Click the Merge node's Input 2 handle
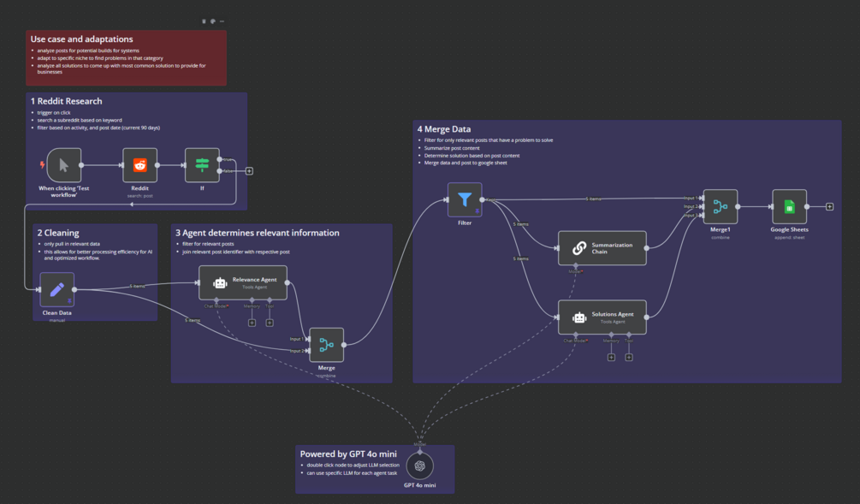This screenshot has width=860, height=504. coord(308,351)
